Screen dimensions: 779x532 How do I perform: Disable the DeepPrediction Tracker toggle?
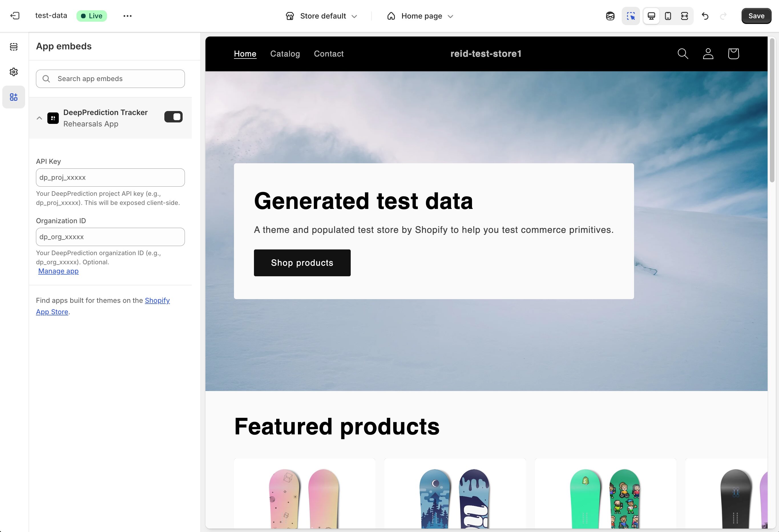173,117
